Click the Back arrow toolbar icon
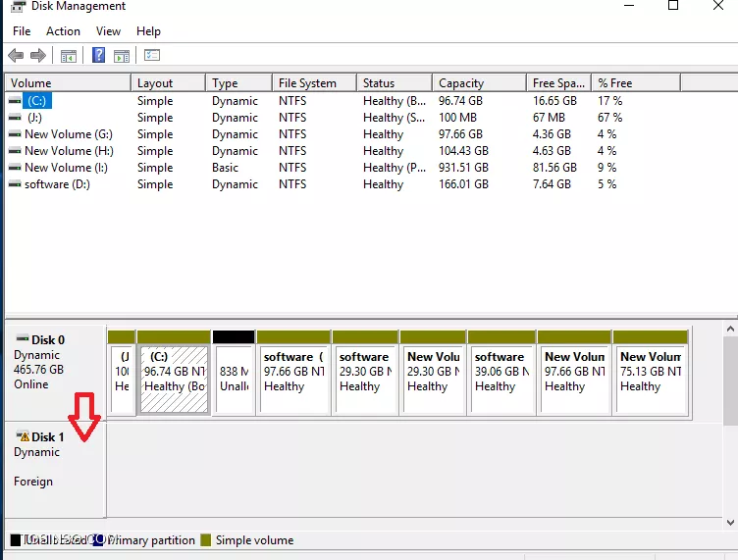 (x=16, y=56)
